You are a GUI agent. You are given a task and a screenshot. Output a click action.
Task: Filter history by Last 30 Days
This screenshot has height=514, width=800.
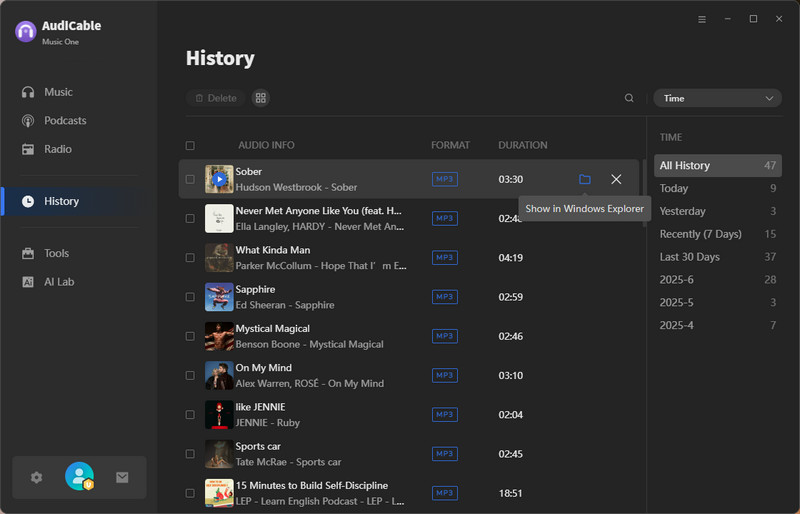(689, 257)
